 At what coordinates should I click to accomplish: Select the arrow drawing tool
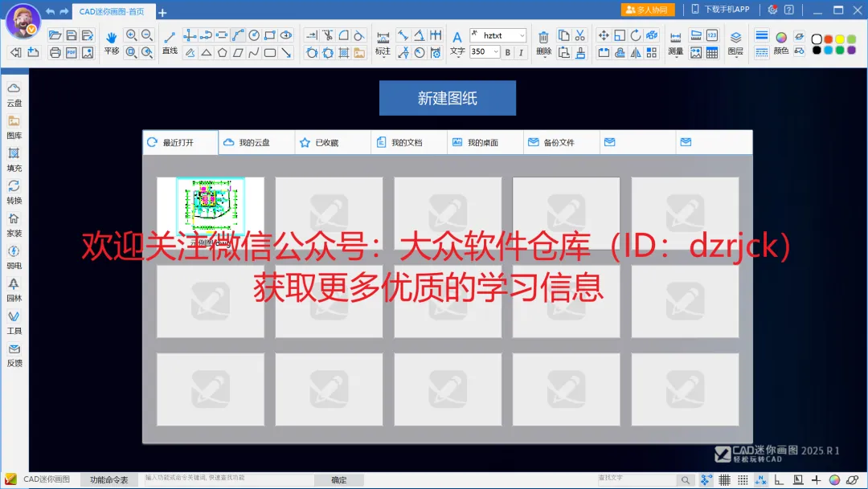[x=286, y=52]
